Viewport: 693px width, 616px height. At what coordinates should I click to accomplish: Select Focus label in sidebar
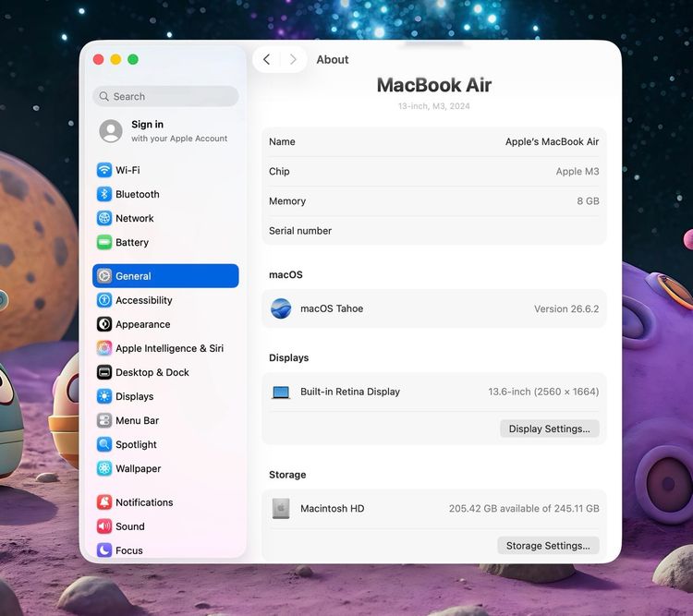[x=129, y=550]
